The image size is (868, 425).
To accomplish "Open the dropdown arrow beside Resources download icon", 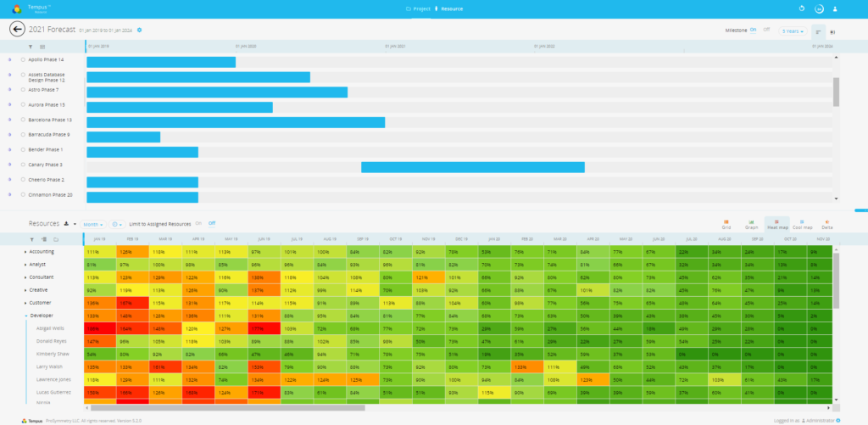I will (x=75, y=225).
